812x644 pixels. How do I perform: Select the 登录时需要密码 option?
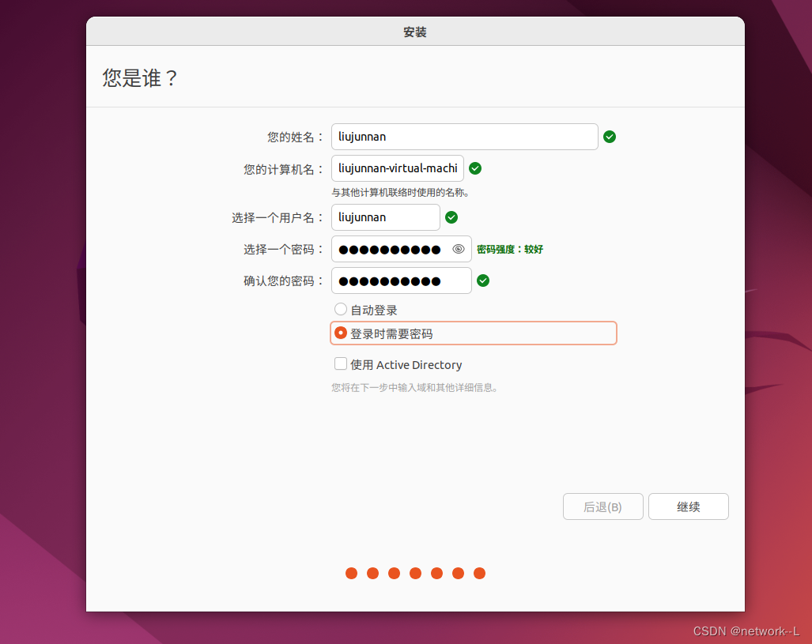tap(340, 333)
